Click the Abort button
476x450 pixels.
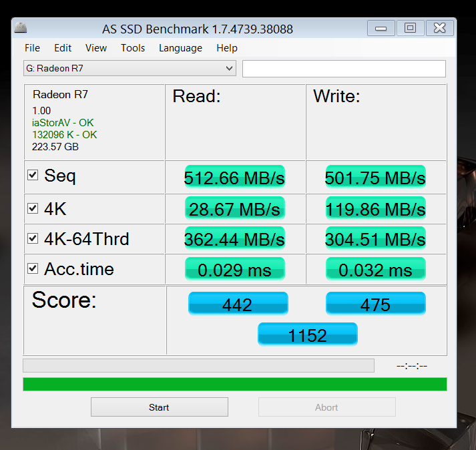coord(327,407)
